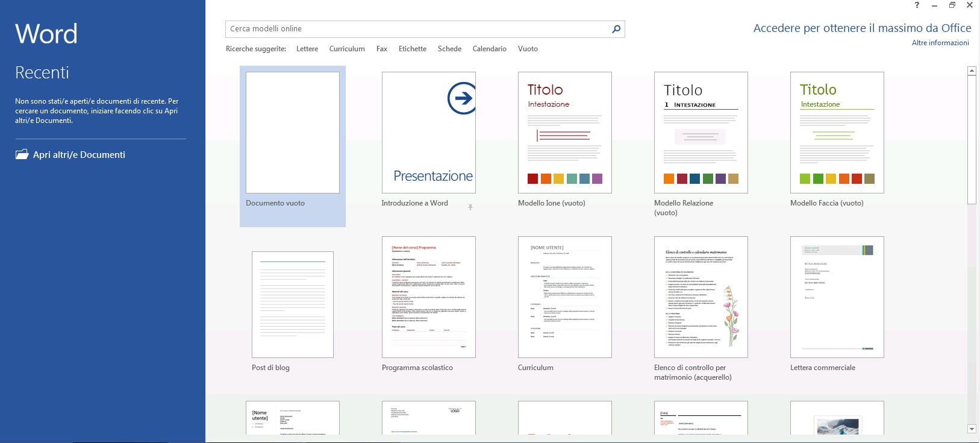Click the Post di blog label
The width and height of the screenshot is (980, 443).
pos(270,368)
